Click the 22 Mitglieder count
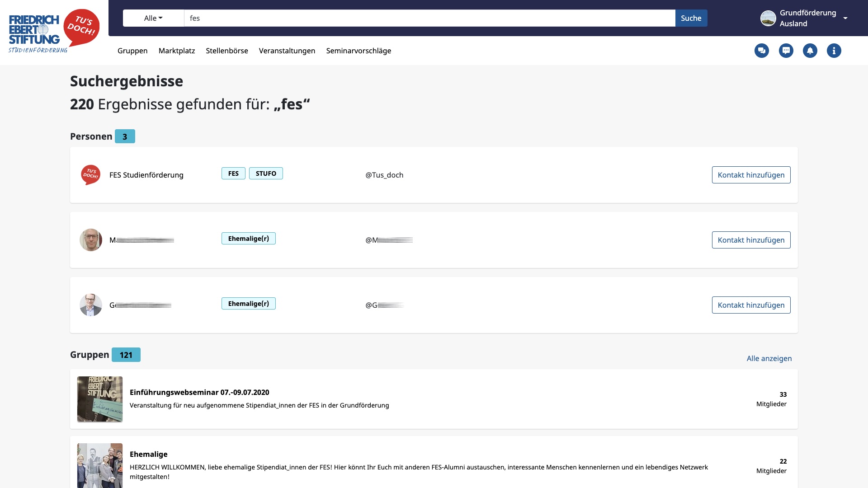Screen dimensions: 868x488 (x=771, y=466)
